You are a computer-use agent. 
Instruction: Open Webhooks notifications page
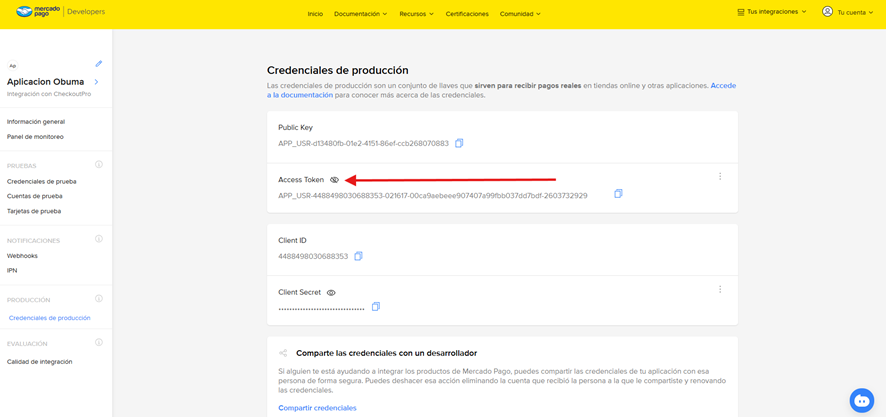pyautogui.click(x=22, y=256)
